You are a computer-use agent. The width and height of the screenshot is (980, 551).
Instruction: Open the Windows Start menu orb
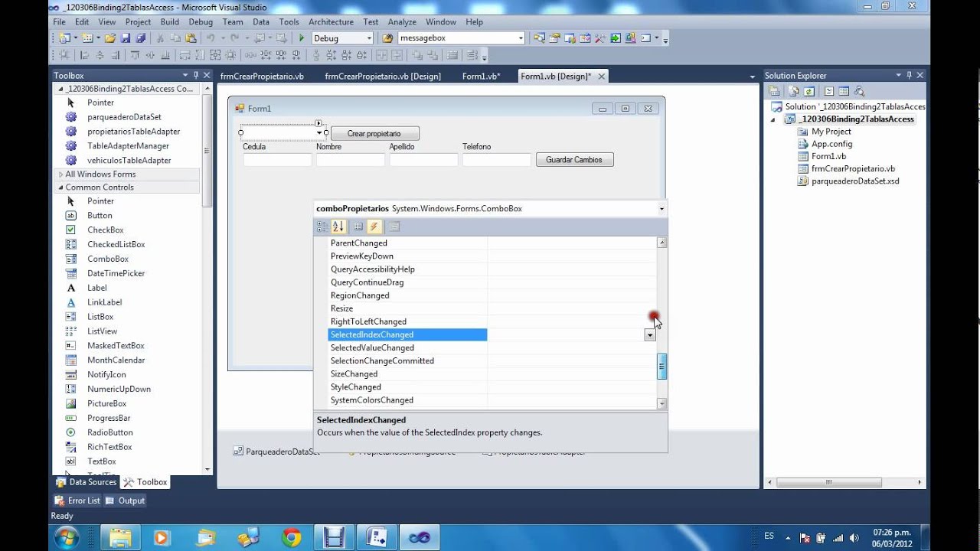[x=65, y=536]
